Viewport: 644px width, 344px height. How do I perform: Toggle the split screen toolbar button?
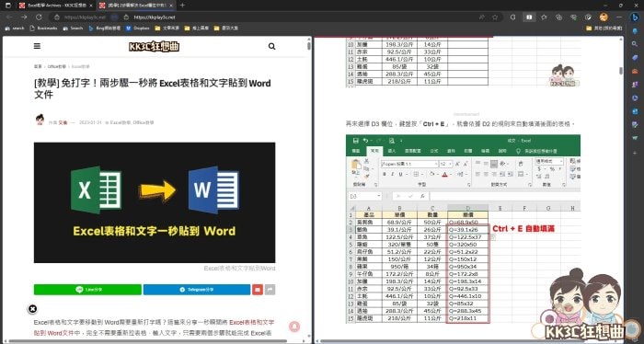tap(529, 17)
